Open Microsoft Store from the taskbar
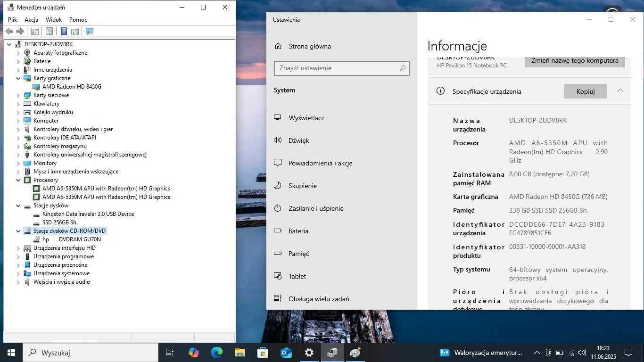Image resolution: width=644 pixels, height=362 pixels. (x=263, y=353)
